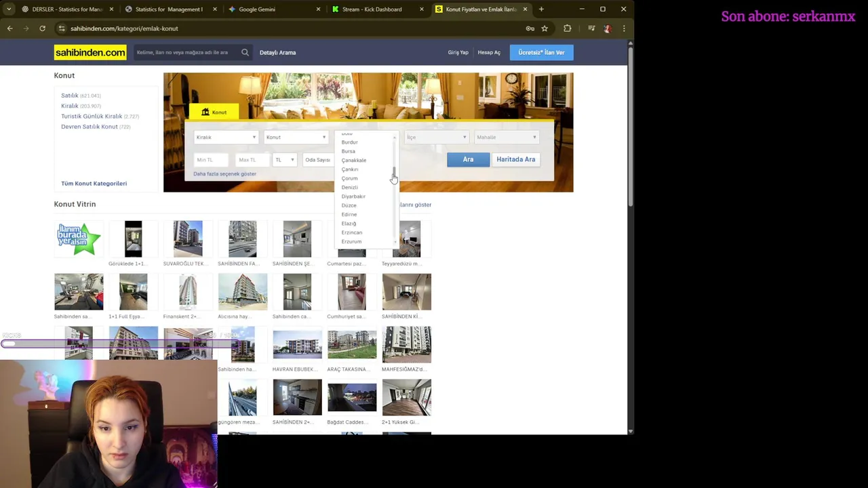Open the tab search chevron
The image size is (868, 488).
pos(9,9)
